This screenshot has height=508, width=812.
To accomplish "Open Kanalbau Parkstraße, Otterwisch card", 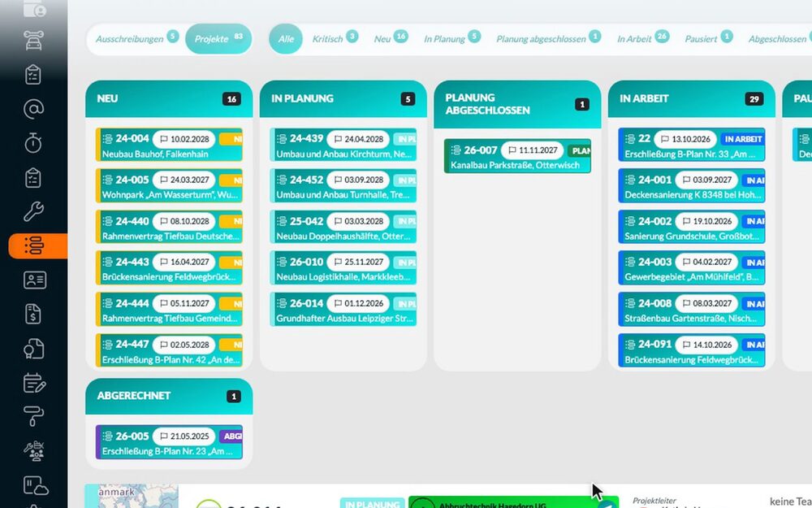I will click(x=517, y=156).
